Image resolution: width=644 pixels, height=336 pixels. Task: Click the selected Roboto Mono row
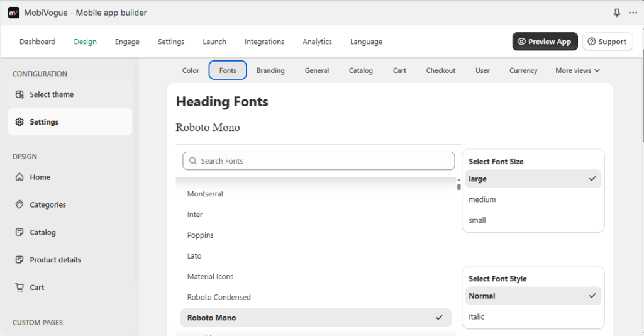coord(316,318)
